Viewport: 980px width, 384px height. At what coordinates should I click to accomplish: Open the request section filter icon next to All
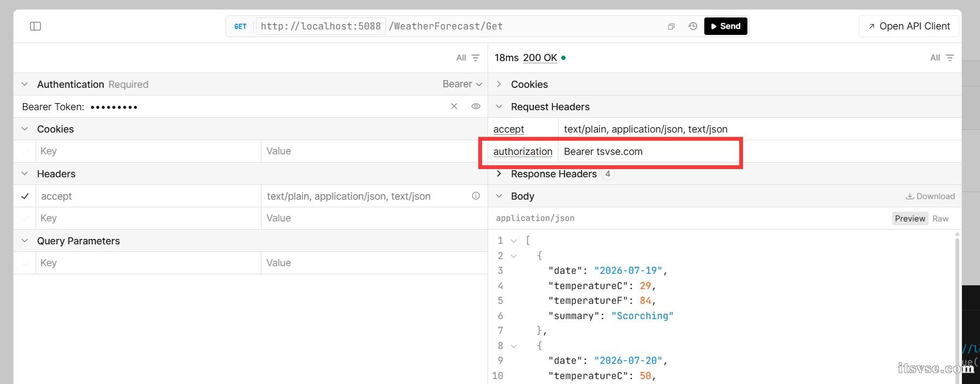[x=476, y=58]
